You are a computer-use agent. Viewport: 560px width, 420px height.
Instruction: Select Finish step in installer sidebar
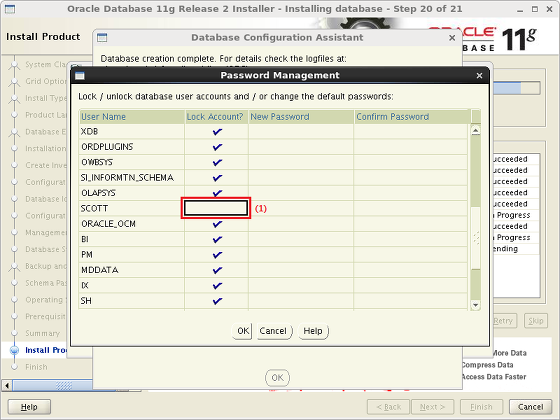[36, 367]
